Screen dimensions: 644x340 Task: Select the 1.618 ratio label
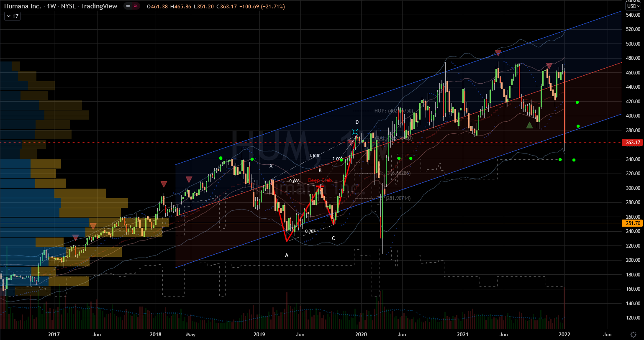(314, 156)
